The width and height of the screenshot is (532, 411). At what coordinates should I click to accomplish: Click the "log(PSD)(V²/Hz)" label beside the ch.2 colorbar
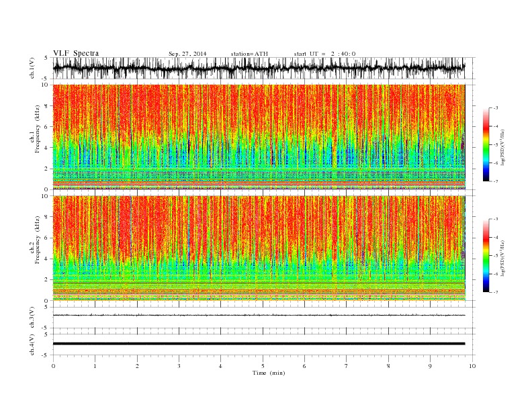point(504,258)
